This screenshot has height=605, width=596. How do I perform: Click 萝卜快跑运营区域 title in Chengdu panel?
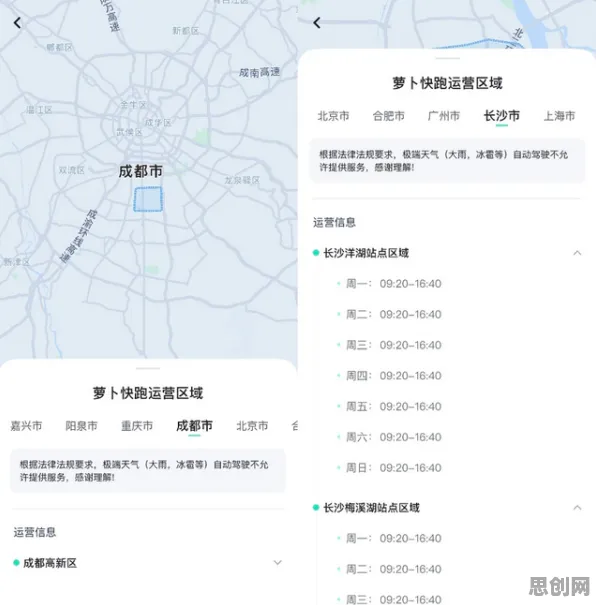click(x=148, y=393)
